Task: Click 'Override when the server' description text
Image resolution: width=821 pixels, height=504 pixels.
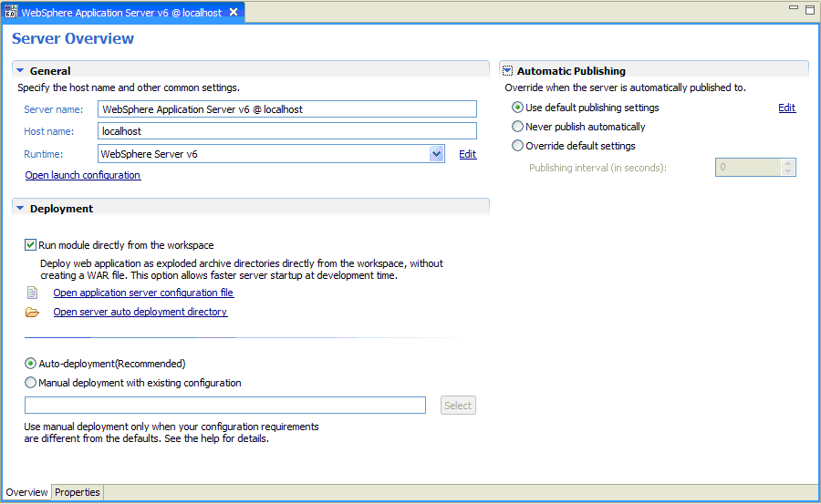Action: pyautogui.click(x=625, y=87)
